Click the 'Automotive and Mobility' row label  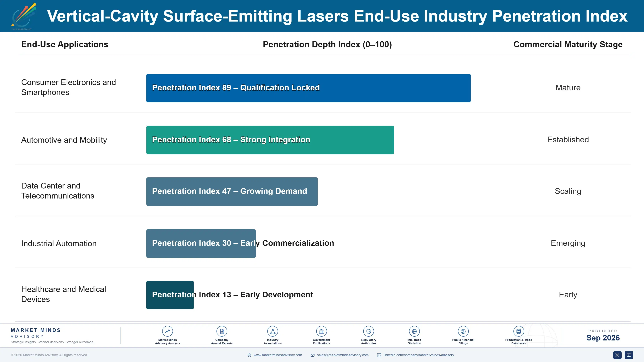[x=64, y=140]
